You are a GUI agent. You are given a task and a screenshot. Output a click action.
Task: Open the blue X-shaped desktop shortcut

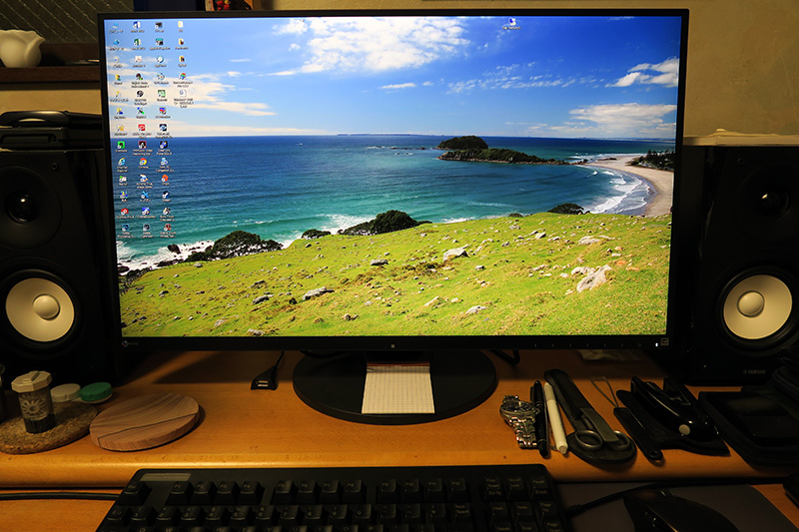145,196
